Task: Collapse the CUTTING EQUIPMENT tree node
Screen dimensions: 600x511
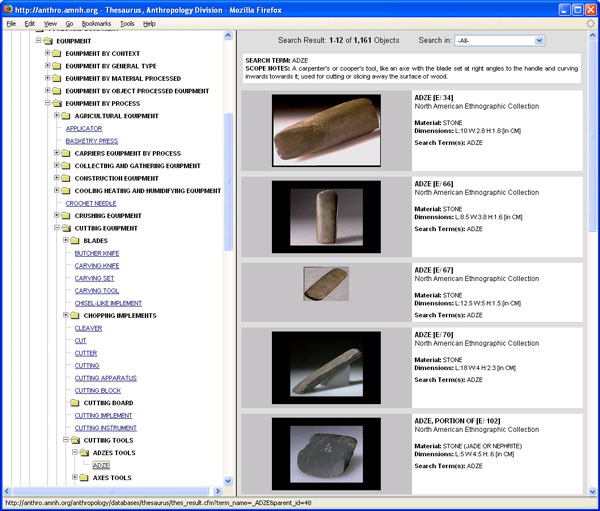Action: [56, 228]
